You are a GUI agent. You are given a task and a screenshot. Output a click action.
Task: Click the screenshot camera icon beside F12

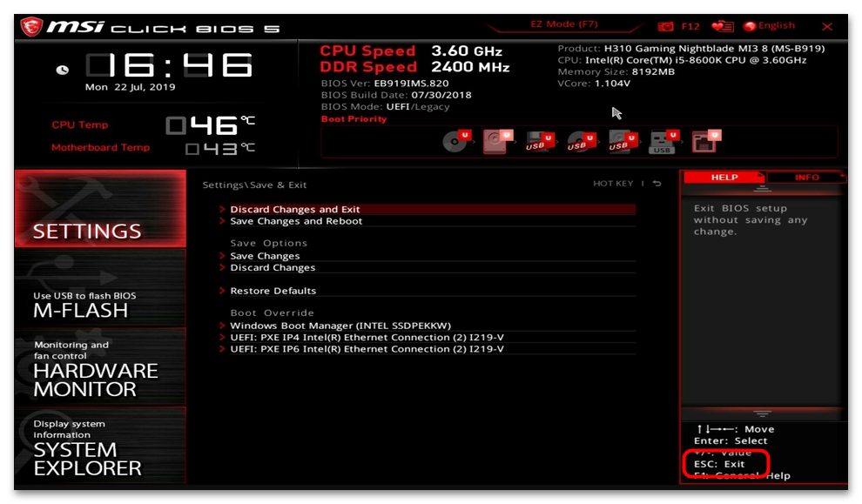point(666,26)
